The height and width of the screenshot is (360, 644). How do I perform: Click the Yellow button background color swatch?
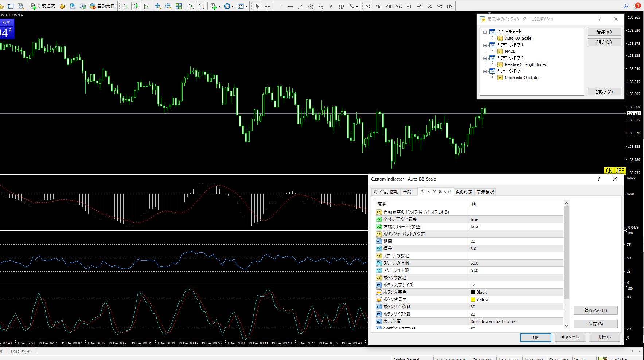coord(473,300)
